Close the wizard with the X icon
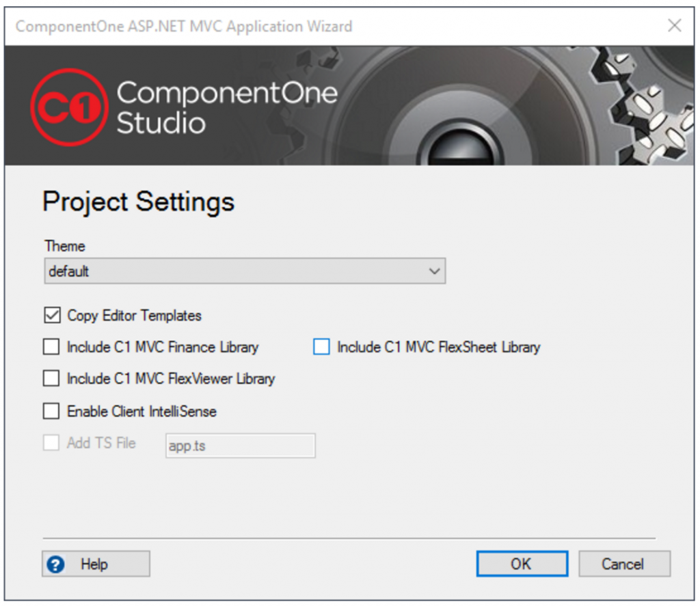The height and width of the screenshot is (606, 700). [x=675, y=25]
